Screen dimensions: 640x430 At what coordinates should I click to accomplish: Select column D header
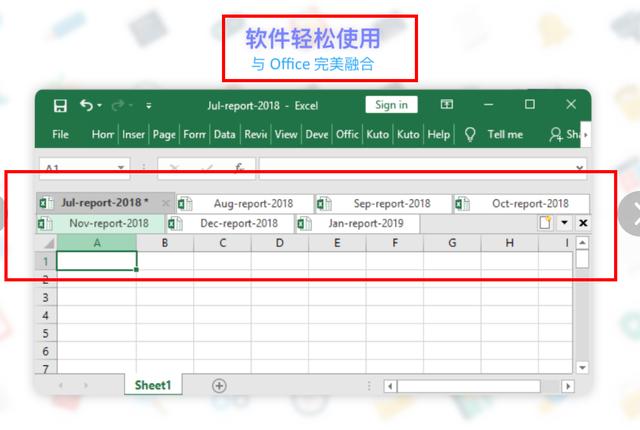point(279,243)
